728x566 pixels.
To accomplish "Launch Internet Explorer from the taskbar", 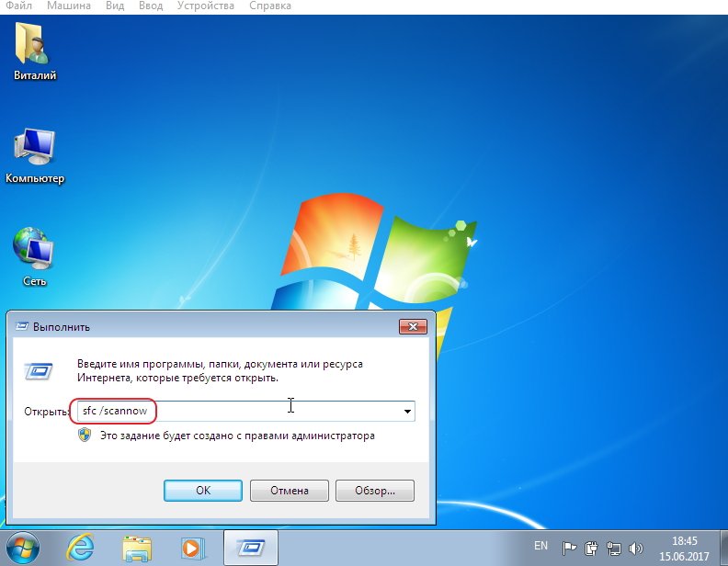I will [x=83, y=547].
